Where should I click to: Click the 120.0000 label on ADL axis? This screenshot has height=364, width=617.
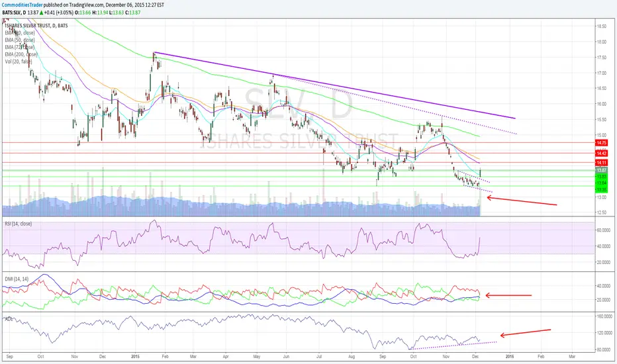click(x=605, y=333)
